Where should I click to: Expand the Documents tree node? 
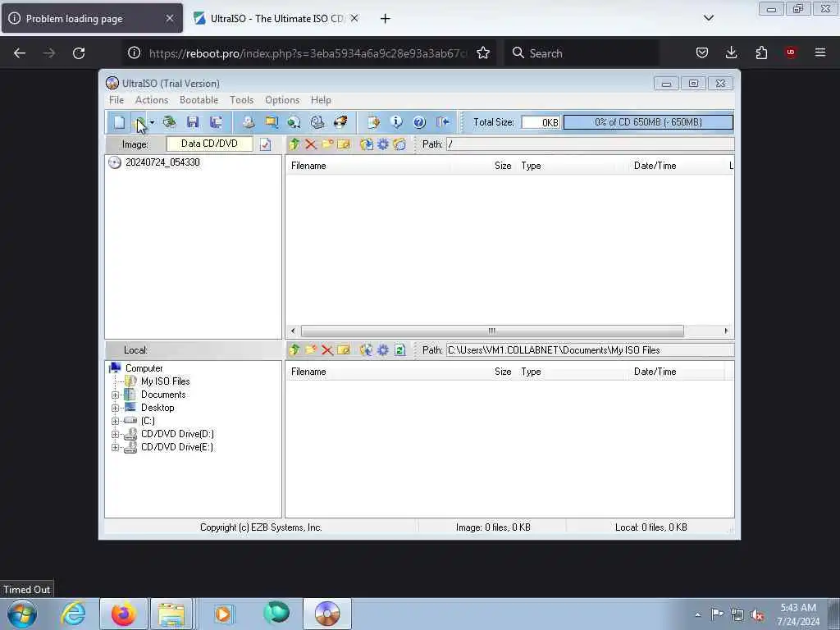pyautogui.click(x=115, y=395)
